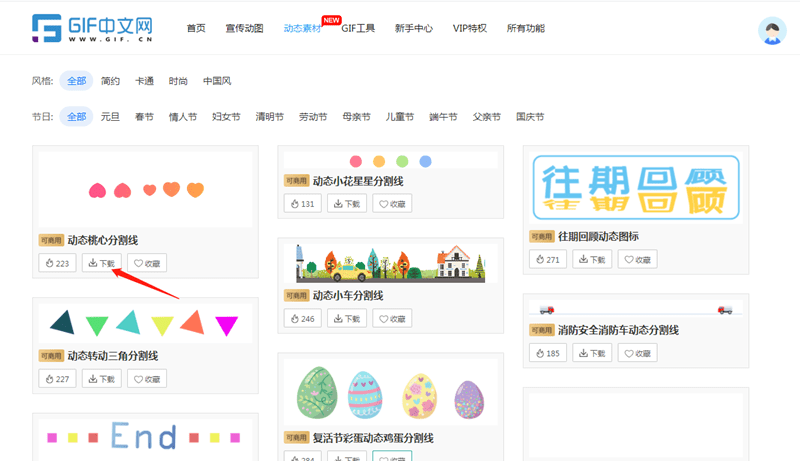Open the 往期回顾 banner thumbnail
This screenshot has width=800, height=461.
coord(636,187)
